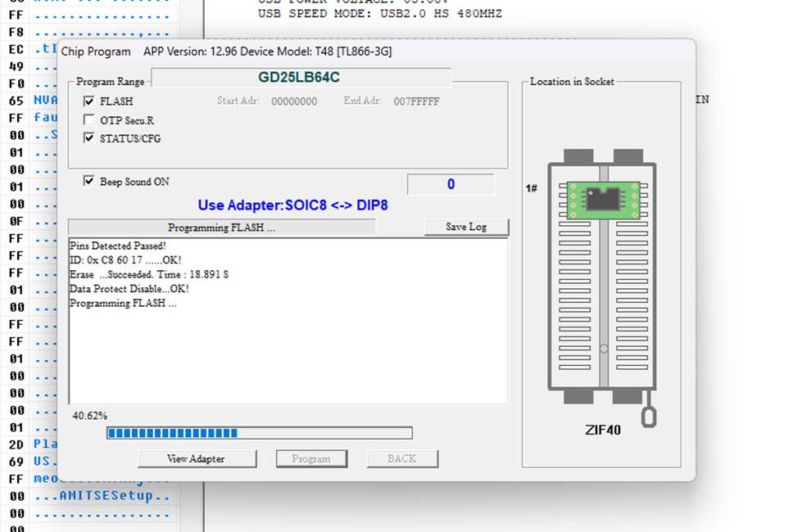Toggle the FLASH checkbox

[x=89, y=101]
